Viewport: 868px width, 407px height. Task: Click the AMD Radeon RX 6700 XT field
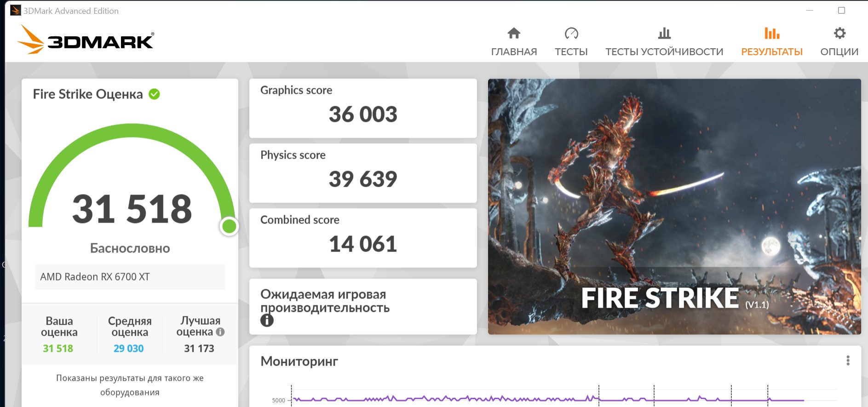pyautogui.click(x=130, y=277)
